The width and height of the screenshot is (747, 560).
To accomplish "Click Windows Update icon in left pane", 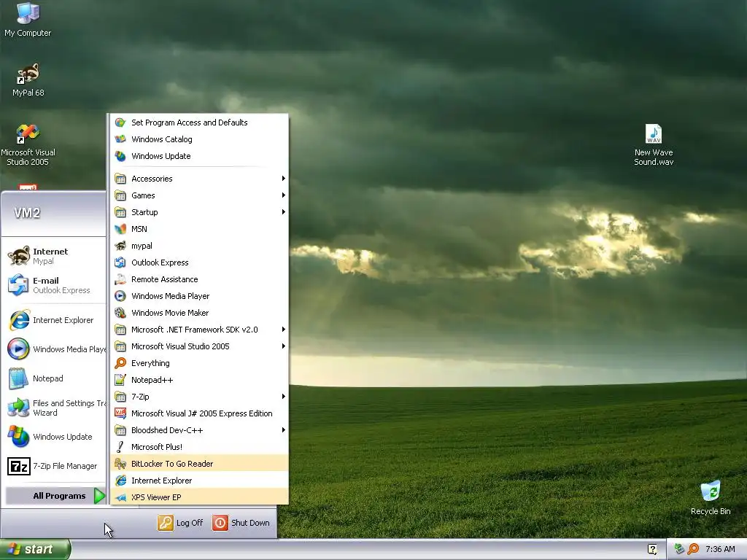I will pos(18,437).
